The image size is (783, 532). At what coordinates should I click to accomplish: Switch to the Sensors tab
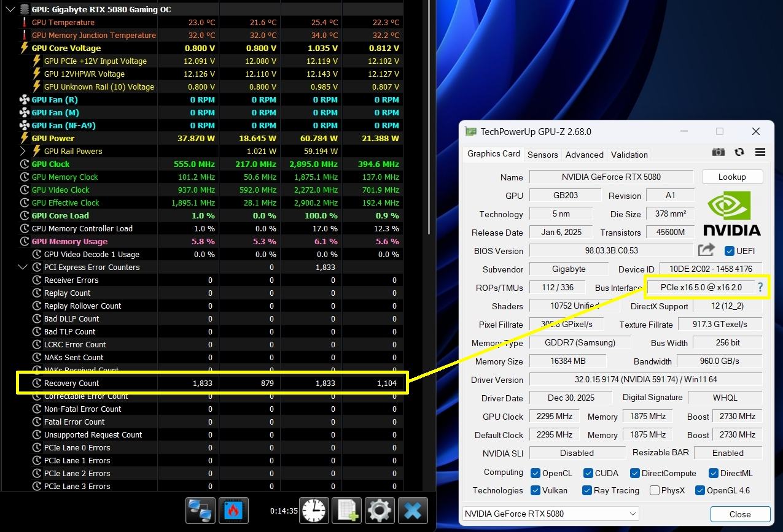[543, 155]
